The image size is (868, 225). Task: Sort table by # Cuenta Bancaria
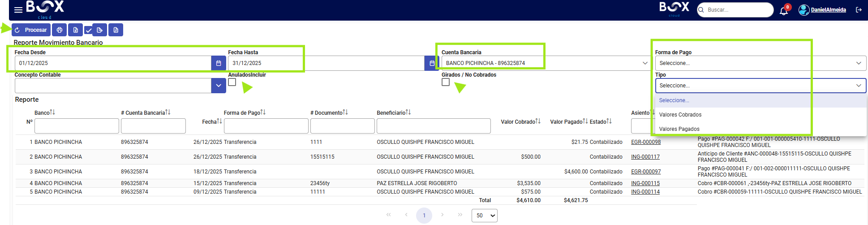(x=168, y=112)
